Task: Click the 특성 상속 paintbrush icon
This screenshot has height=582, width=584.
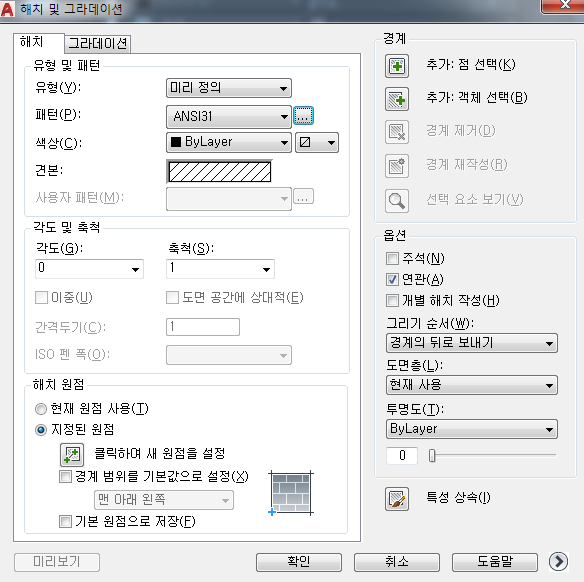Action: click(397, 499)
